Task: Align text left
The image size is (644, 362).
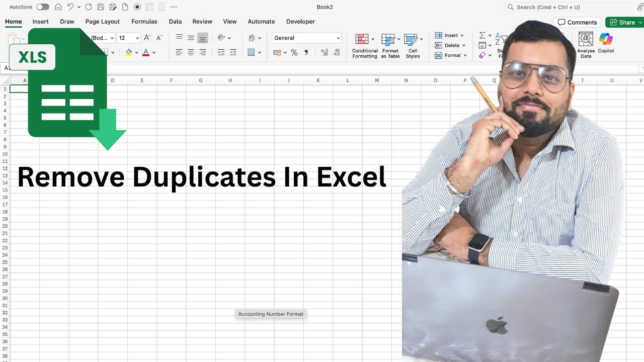Action: click(179, 52)
